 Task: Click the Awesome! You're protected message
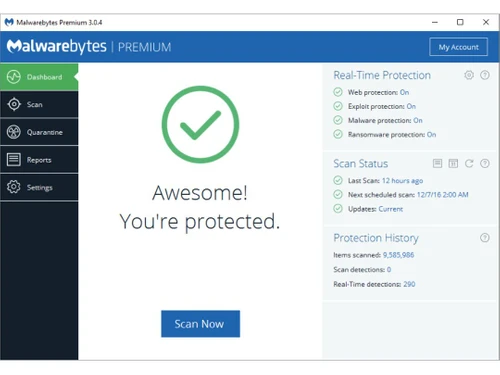point(200,207)
